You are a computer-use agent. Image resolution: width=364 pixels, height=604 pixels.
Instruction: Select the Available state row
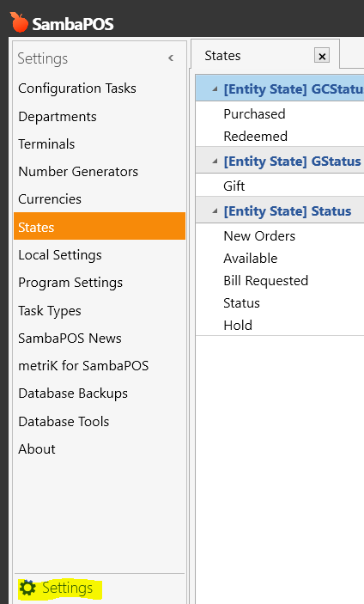pyautogui.click(x=280, y=258)
